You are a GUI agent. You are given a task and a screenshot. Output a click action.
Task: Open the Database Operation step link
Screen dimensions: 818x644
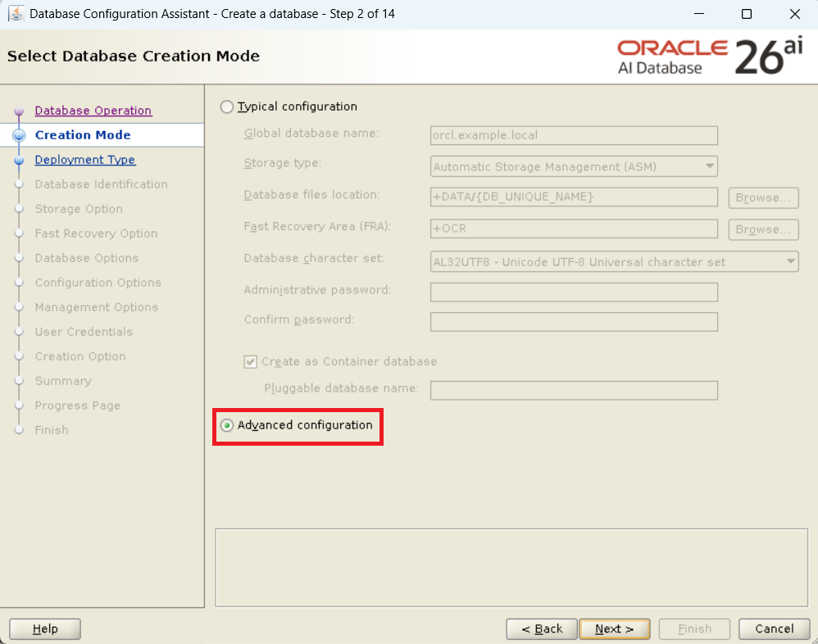pos(93,111)
